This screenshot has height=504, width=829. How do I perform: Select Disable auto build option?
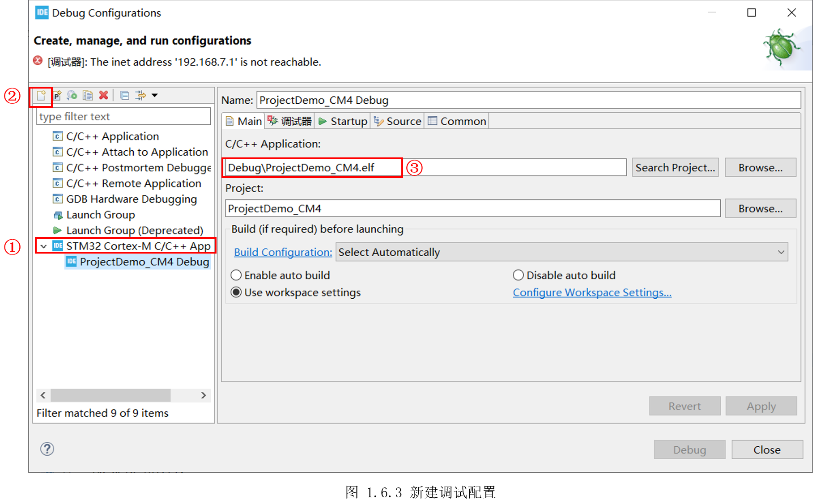pyautogui.click(x=518, y=275)
